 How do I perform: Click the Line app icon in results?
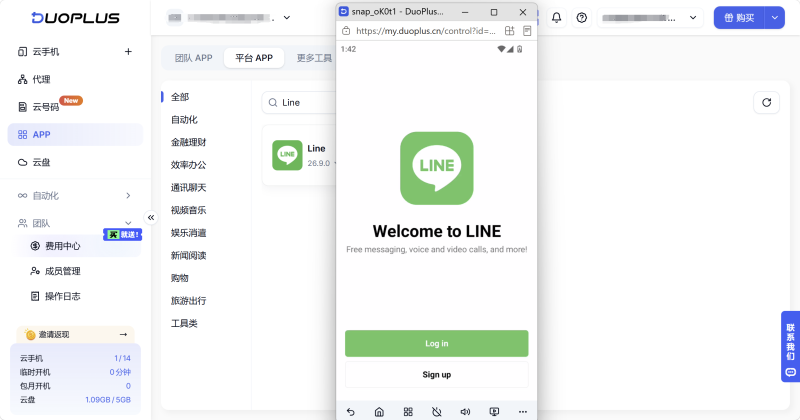(287, 155)
